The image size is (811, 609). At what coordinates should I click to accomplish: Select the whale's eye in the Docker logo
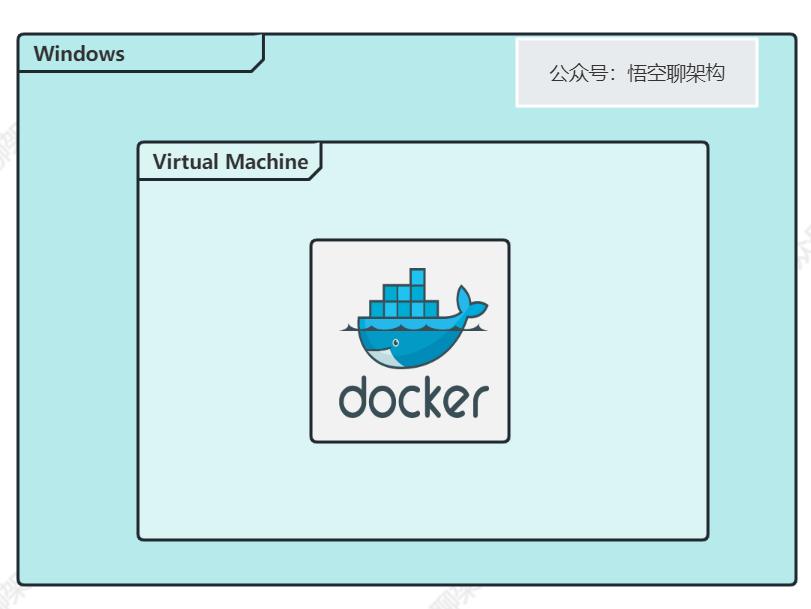point(396,341)
